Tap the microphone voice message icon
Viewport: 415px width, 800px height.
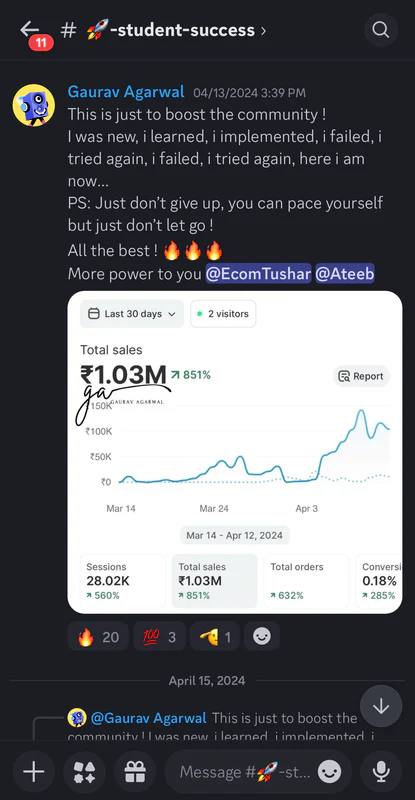(x=381, y=771)
